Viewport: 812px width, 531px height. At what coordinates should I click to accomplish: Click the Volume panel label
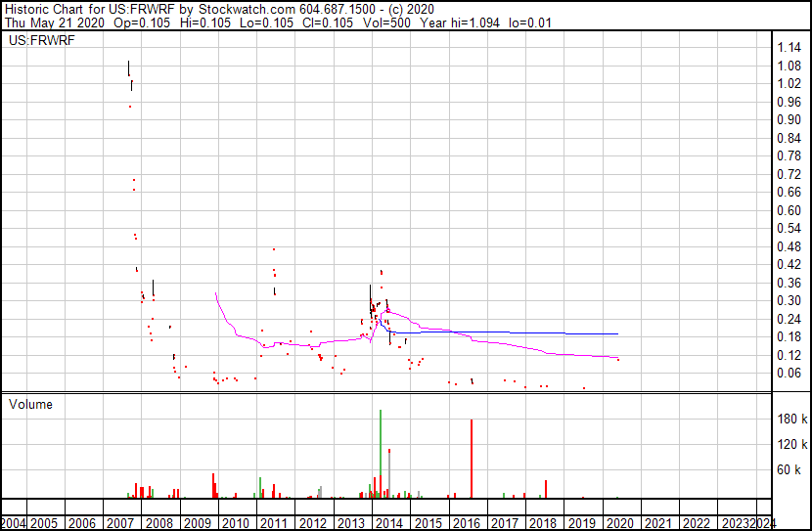30,404
